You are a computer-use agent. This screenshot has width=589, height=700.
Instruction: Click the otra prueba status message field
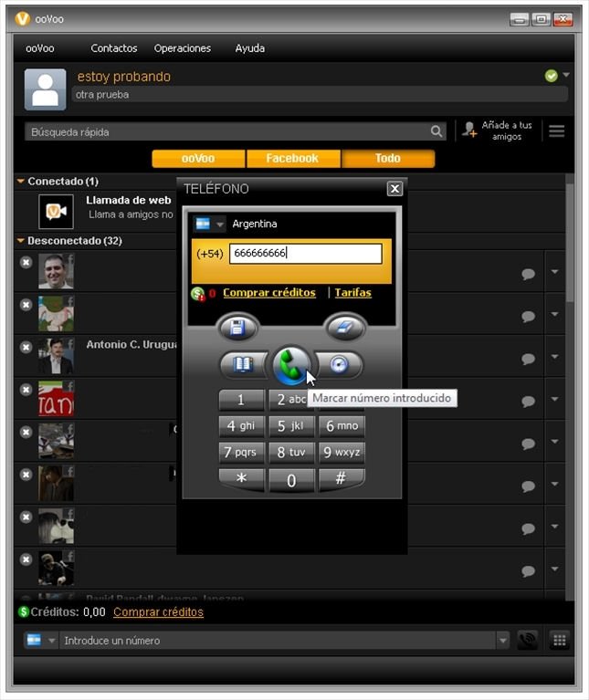(320, 95)
